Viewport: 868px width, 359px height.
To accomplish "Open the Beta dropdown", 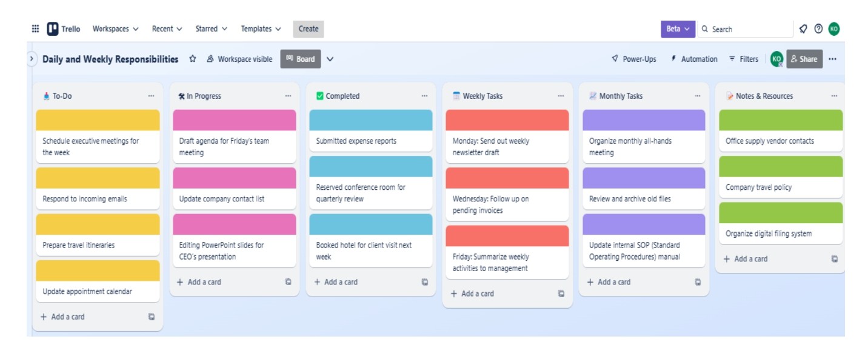I will click(678, 29).
